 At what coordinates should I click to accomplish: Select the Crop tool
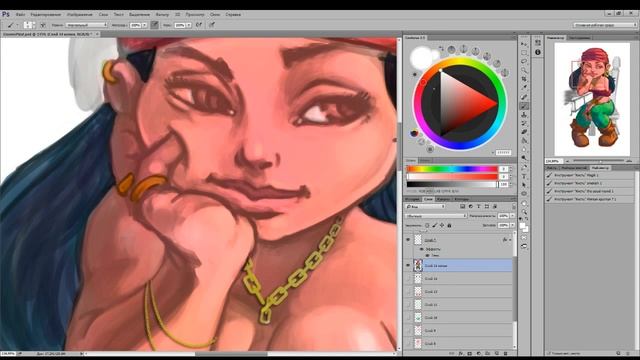[524, 79]
